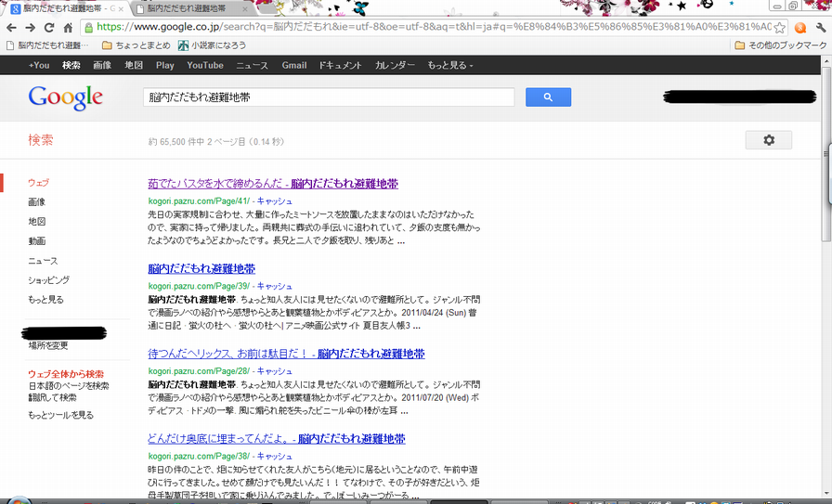Click the scrollbar up arrow

click(x=826, y=61)
